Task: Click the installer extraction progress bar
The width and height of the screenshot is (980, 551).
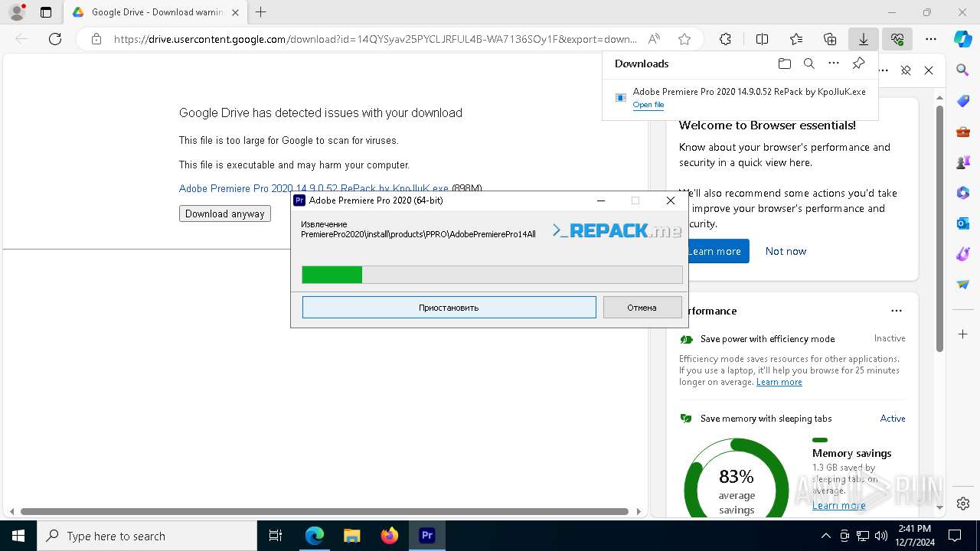Action: tap(492, 275)
